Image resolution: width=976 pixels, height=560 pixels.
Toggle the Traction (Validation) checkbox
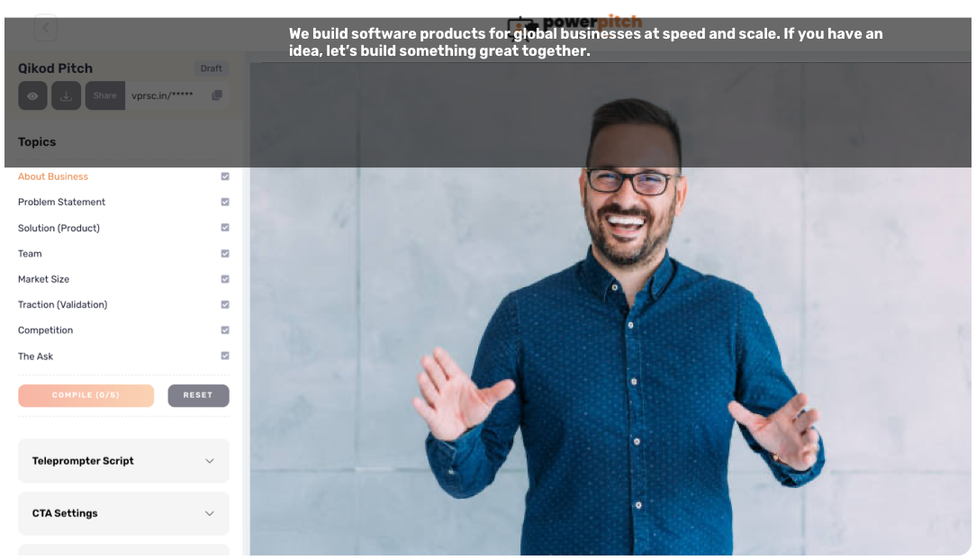pyautogui.click(x=225, y=305)
